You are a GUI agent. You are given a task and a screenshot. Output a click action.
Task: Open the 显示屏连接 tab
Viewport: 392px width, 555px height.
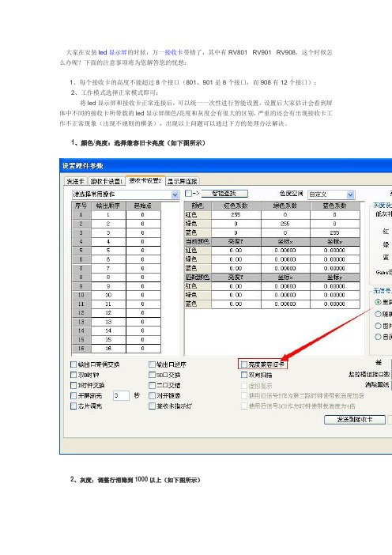[183, 181]
